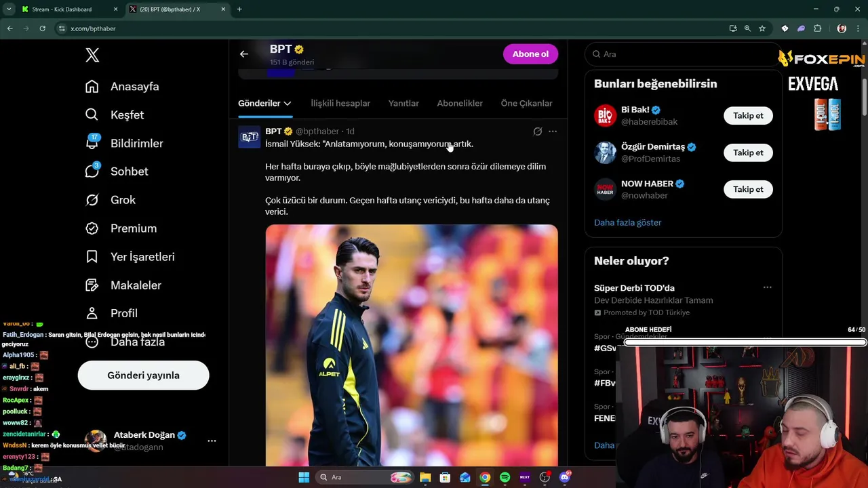This screenshot has width=868, height=488.
Task: Follow NOW HABER with Takip et
Action: pos(748,189)
